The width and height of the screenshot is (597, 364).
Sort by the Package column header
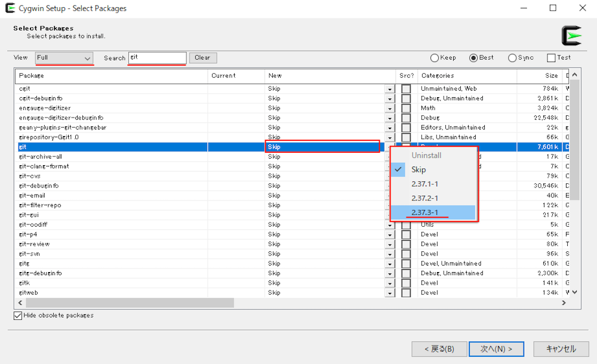pos(111,76)
